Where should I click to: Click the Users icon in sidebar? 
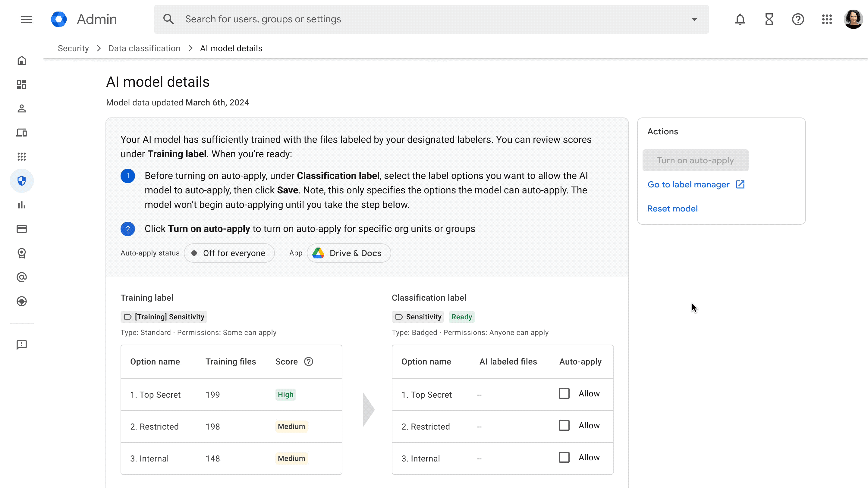tap(21, 108)
